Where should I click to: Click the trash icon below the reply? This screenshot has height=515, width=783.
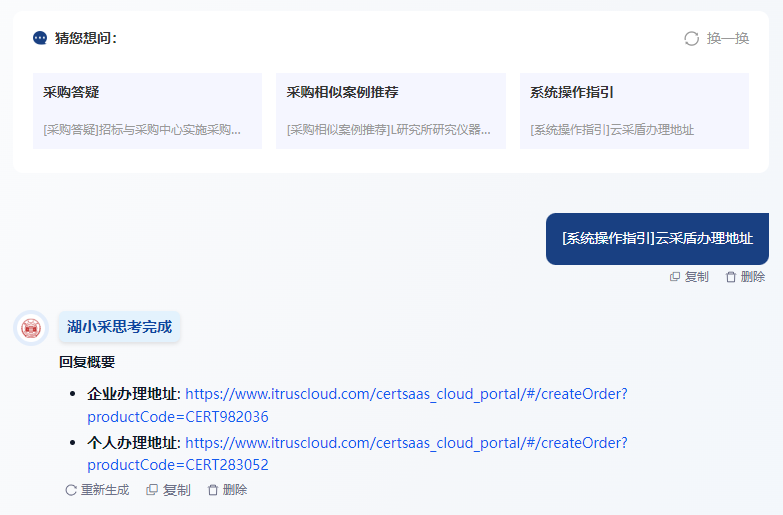pyautogui.click(x=212, y=490)
